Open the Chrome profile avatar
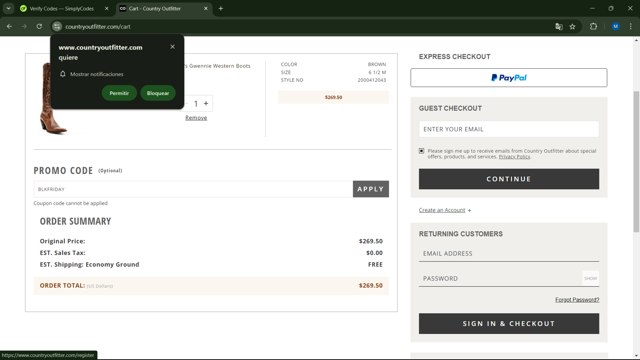 pyautogui.click(x=616, y=27)
